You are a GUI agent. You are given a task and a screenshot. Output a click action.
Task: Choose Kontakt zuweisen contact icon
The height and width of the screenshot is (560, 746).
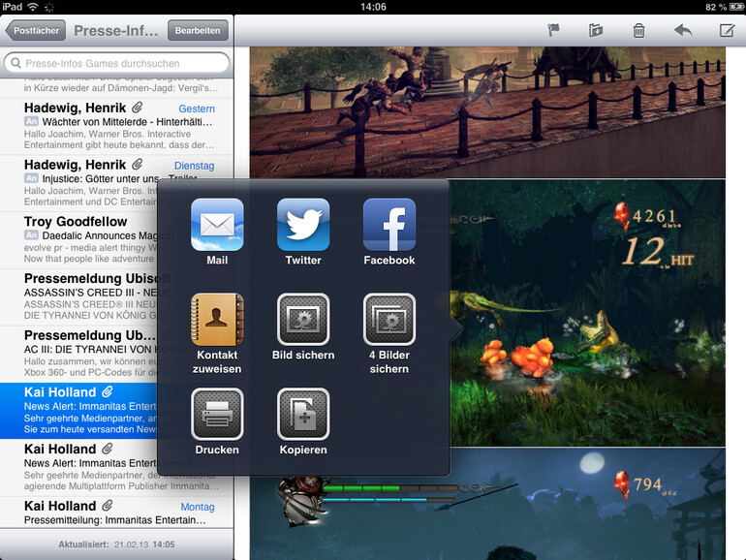point(217,320)
